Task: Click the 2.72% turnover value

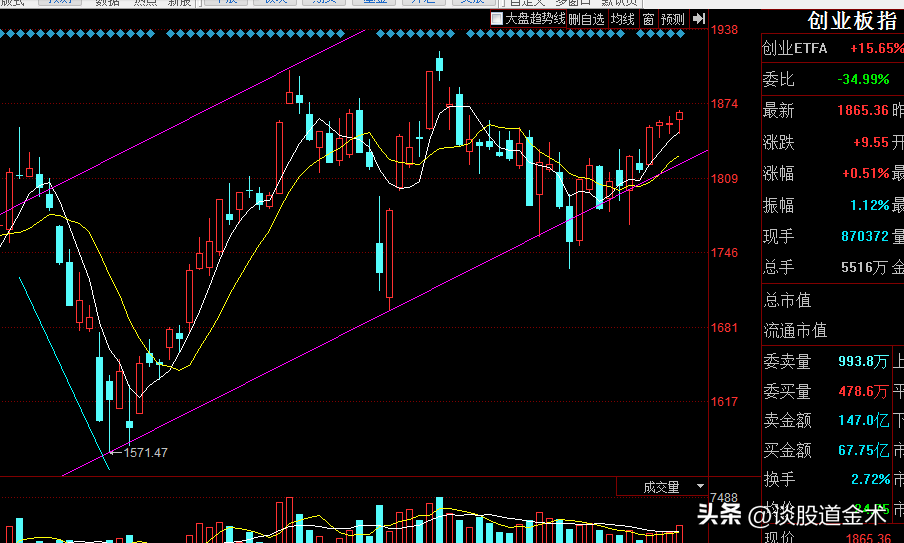Action: (871, 479)
